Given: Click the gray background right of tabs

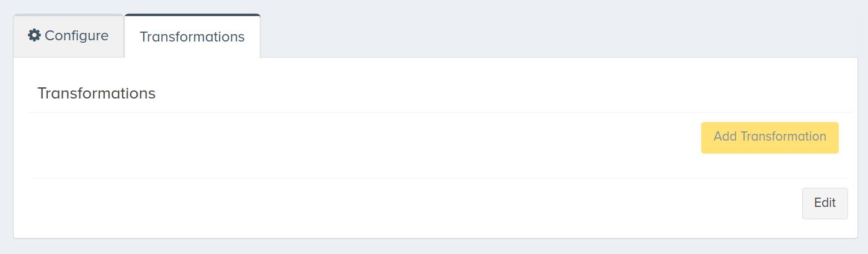Looking at the screenshot, I should (x=558, y=31).
